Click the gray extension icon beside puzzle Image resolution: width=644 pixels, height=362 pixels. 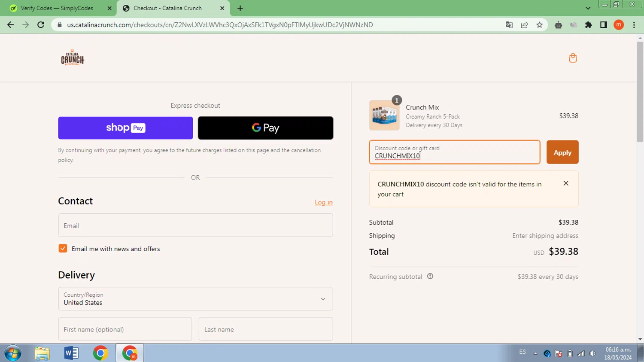(574, 25)
